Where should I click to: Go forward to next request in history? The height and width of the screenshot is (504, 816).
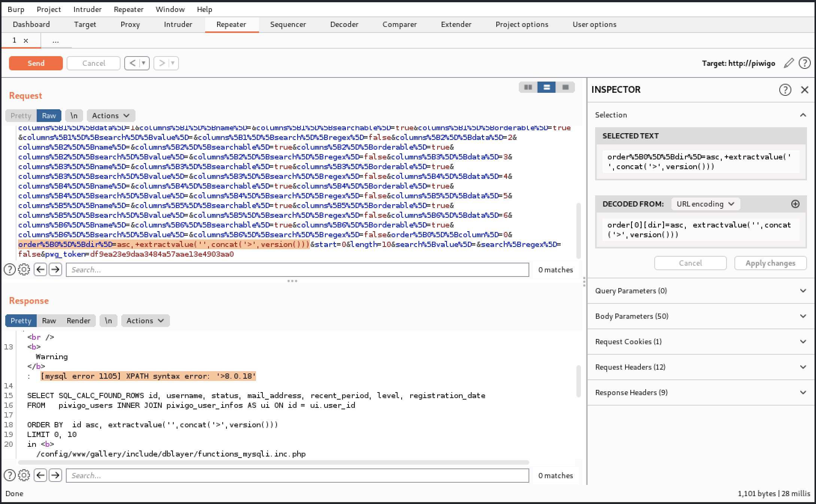(162, 63)
